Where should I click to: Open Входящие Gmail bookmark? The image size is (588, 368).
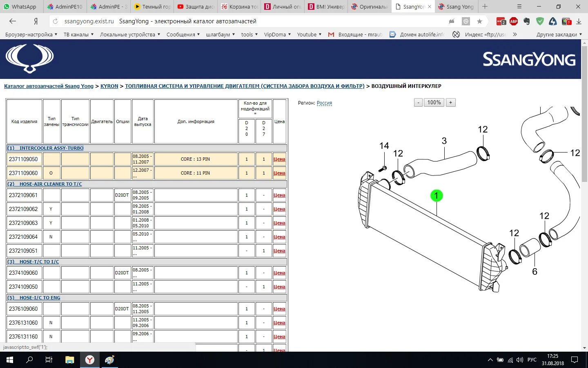355,34
